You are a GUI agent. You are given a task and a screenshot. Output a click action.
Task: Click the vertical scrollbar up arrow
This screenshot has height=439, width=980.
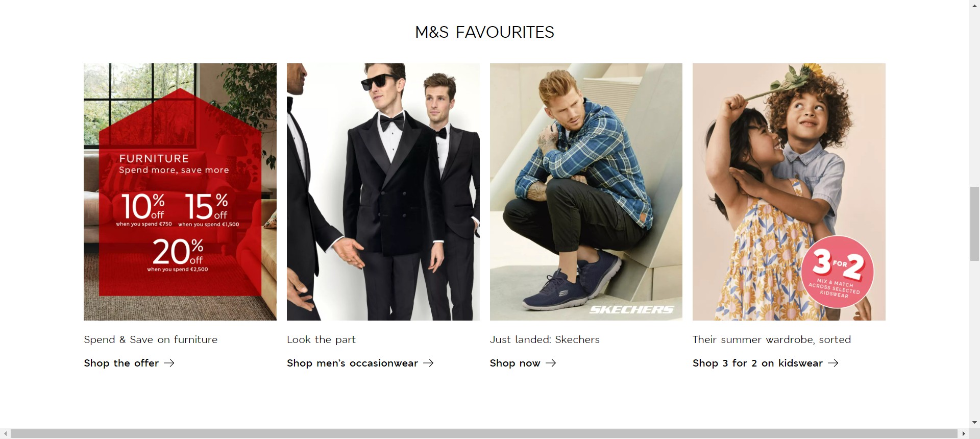(974, 5)
